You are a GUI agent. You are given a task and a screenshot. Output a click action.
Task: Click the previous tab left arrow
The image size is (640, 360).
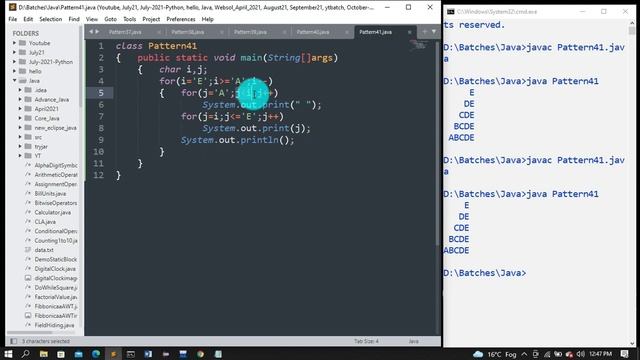click(x=91, y=32)
